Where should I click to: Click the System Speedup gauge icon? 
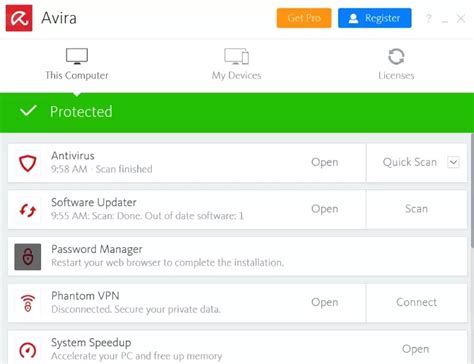(28, 350)
